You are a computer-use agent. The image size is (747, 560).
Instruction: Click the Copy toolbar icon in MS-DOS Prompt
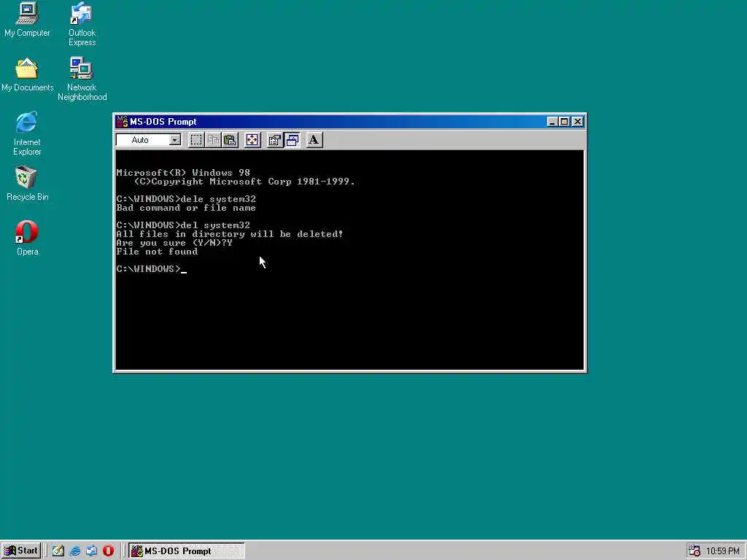click(x=213, y=140)
